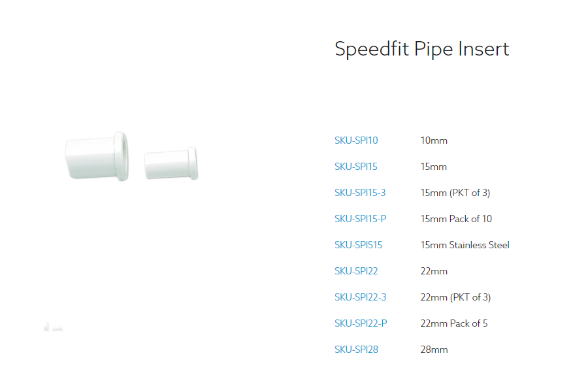Click the 22mm Pack of 5 text
This screenshot has width=588, height=392.
coord(454,323)
